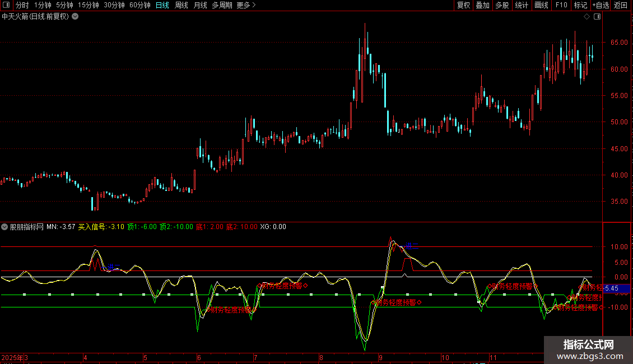The height and width of the screenshot is (364, 633).
Task: Open the 中天火箭 stock title dropdown arrow
Action: pos(75,17)
